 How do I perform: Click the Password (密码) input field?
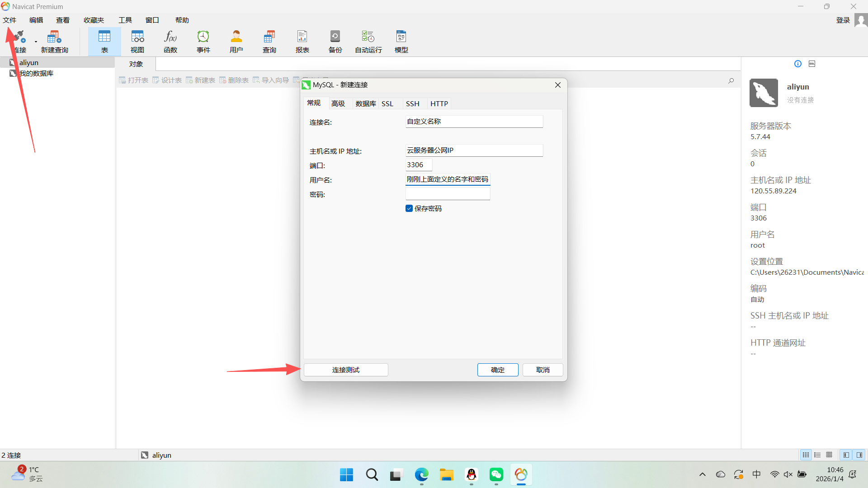tap(448, 194)
